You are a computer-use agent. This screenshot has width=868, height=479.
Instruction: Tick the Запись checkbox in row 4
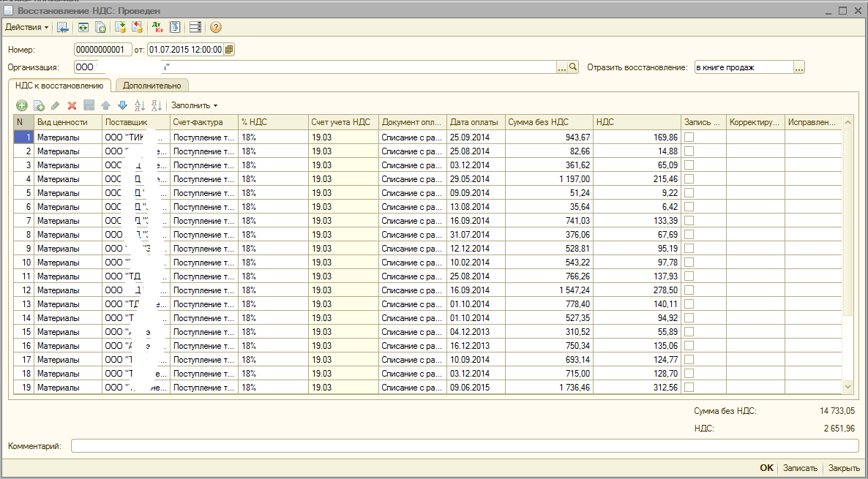[x=689, y=178]
